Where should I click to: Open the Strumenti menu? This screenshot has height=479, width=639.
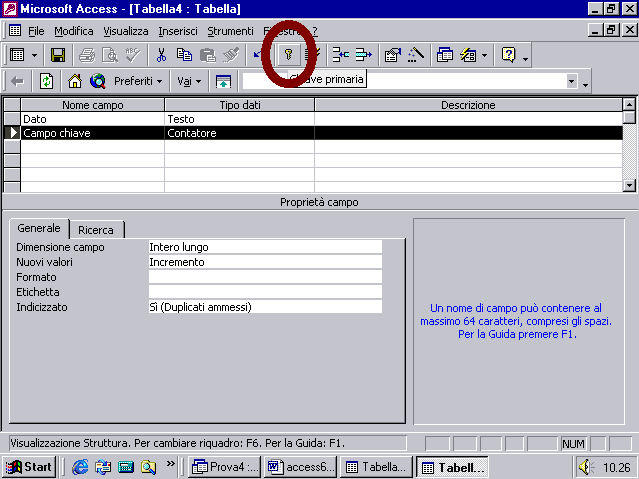click(230, 31)
